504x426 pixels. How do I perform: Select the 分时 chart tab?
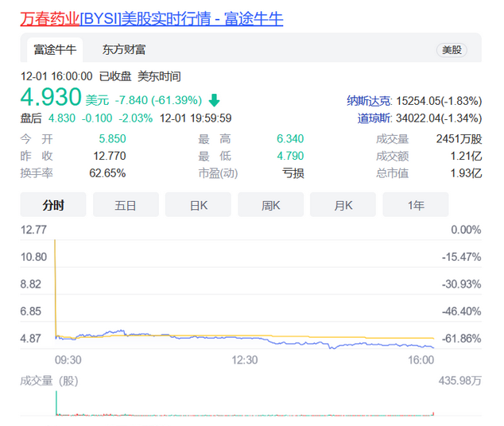52,205
